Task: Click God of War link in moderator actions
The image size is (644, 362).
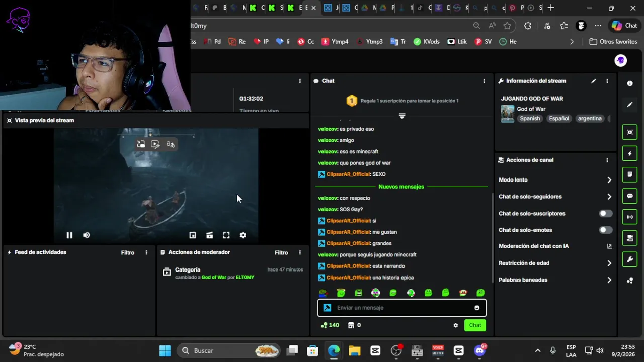Action: click(214, 278)
